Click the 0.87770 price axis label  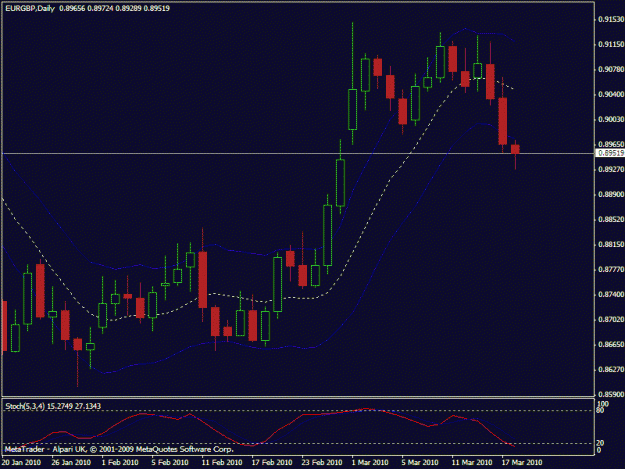(x=611, y=270)
